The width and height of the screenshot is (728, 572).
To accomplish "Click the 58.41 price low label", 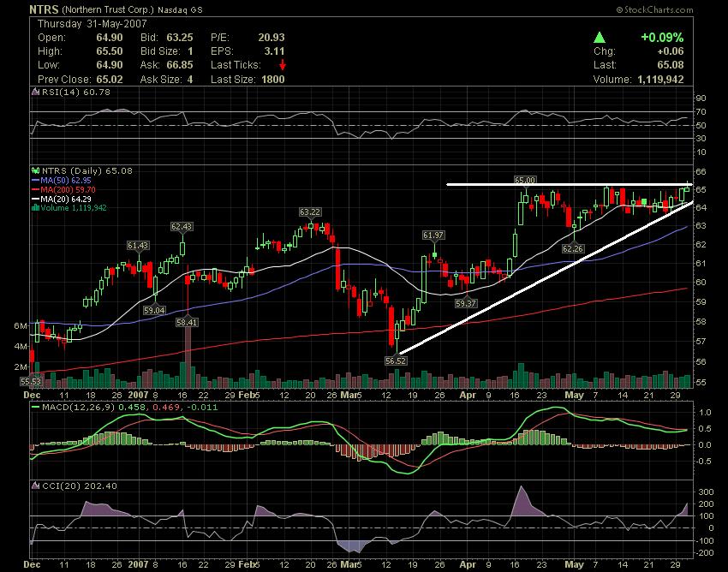I will click(x=187, y=322).
